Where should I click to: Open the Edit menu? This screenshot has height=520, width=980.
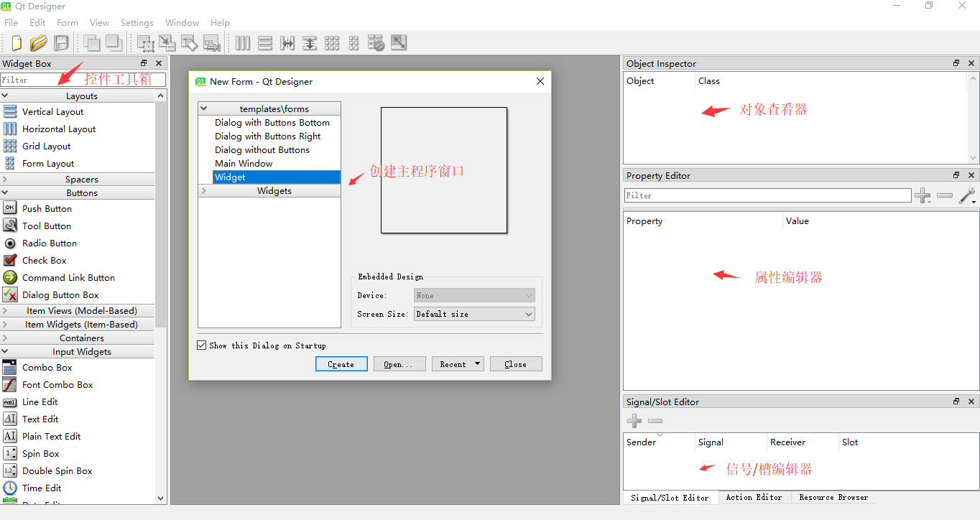coord(37,22)
